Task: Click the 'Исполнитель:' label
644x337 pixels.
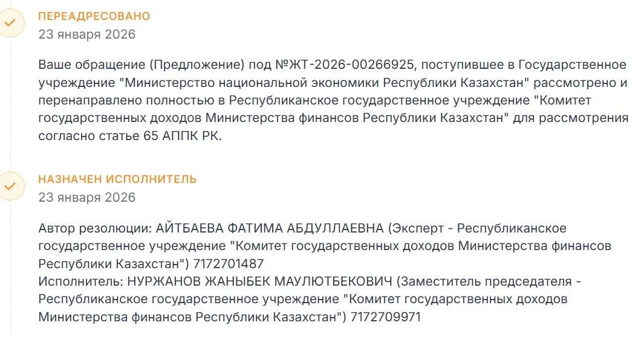Action: coord(80,281)
